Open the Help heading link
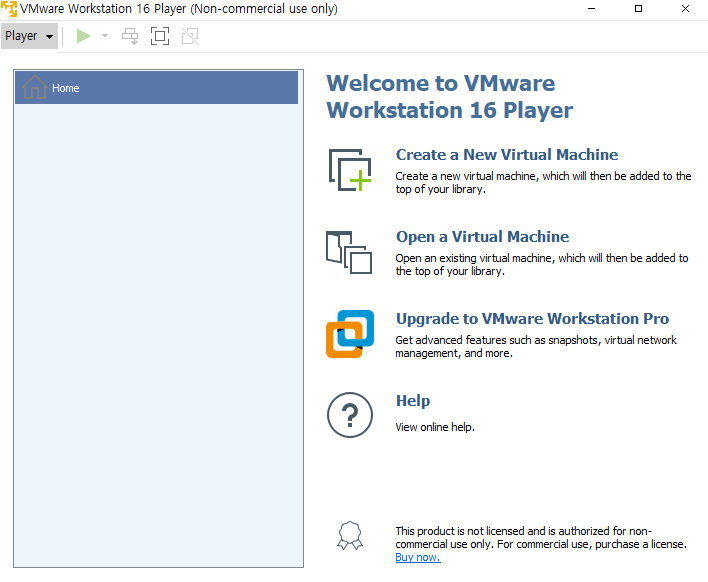Viewport: 708px width, 582px height. tap(413, 400)
